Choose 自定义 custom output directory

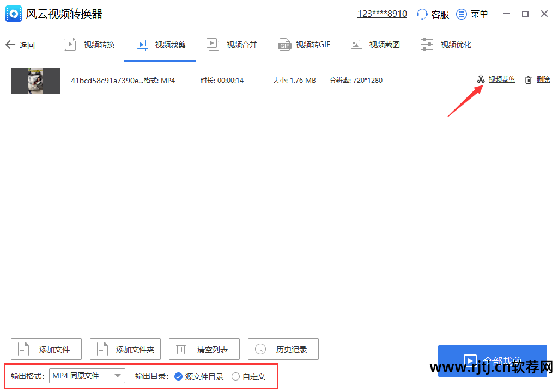235,376
